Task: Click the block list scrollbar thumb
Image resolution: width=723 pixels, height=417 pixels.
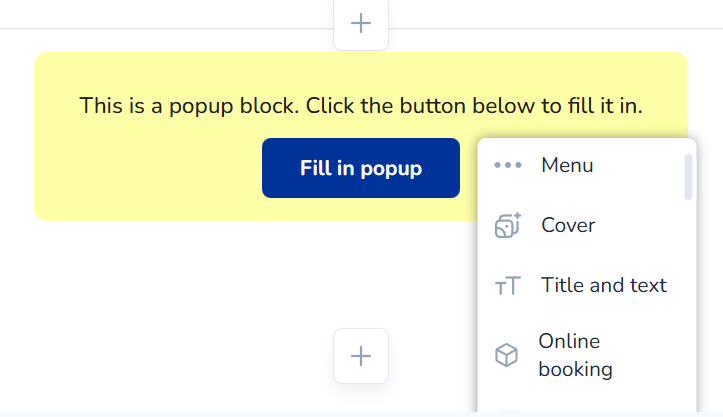Action: tap(688, 177)
